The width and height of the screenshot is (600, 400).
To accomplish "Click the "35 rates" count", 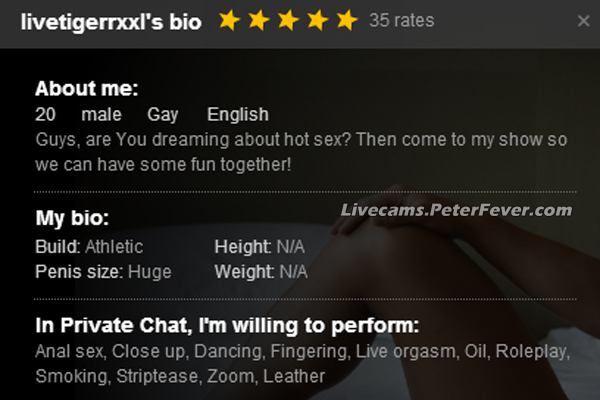I will coord(401,20).
